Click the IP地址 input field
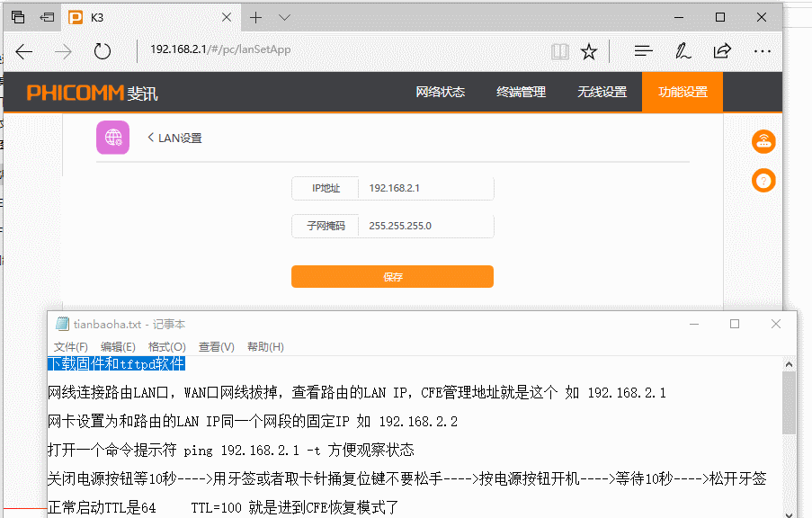812x518 pixels. click(x=425, y=188)
